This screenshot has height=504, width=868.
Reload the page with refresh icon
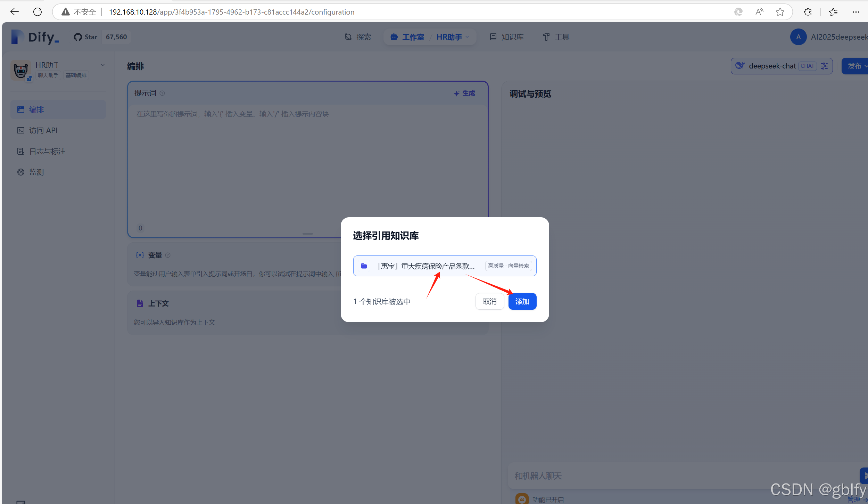click(38, 12)
